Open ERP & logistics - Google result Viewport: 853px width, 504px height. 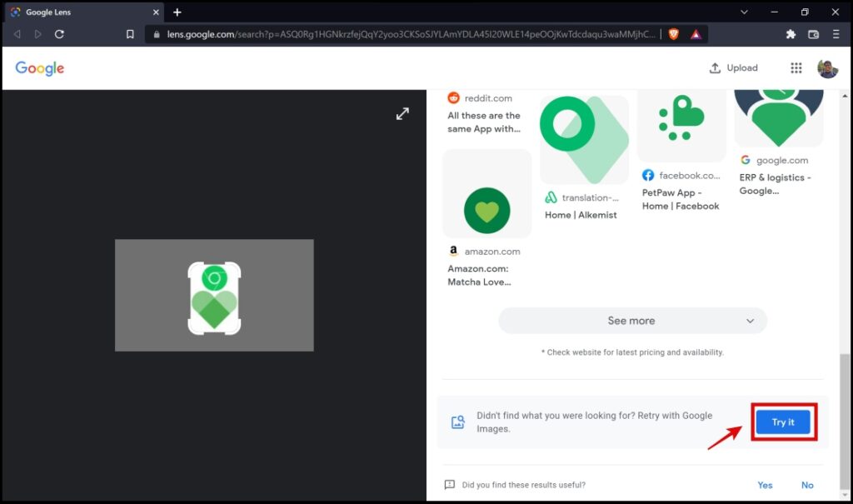pyautogui.click(x=775, y=184)
